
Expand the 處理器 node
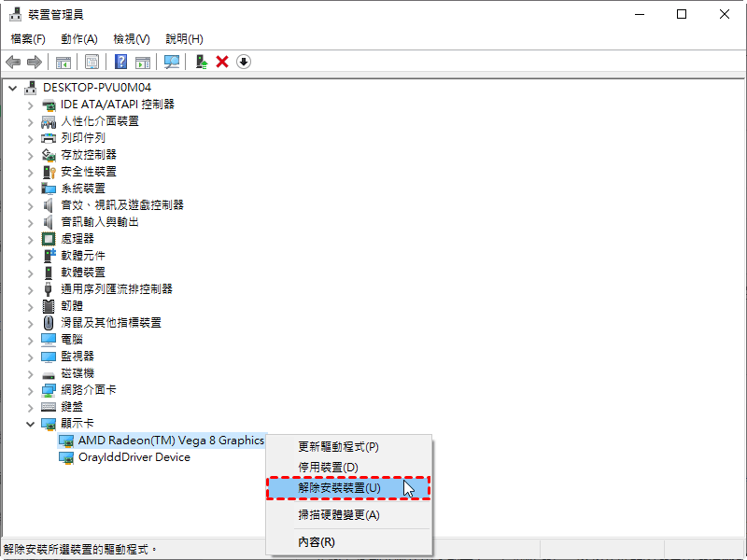pos(30,239)
